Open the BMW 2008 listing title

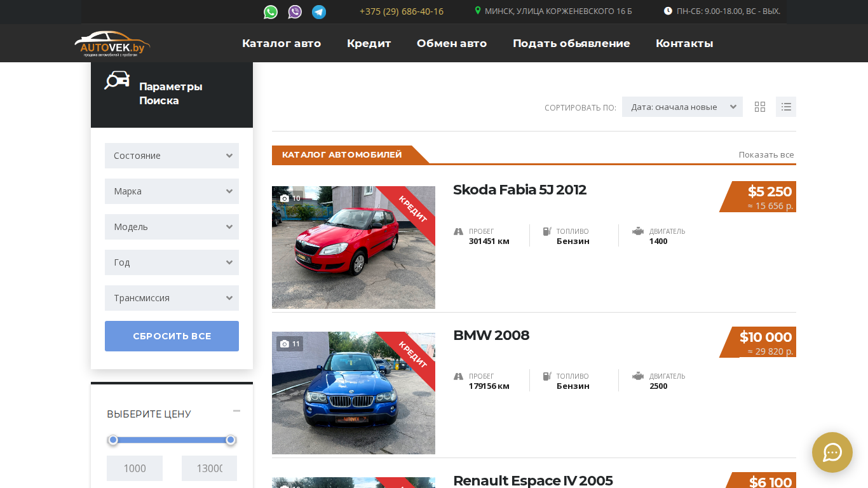pos(491,335)
